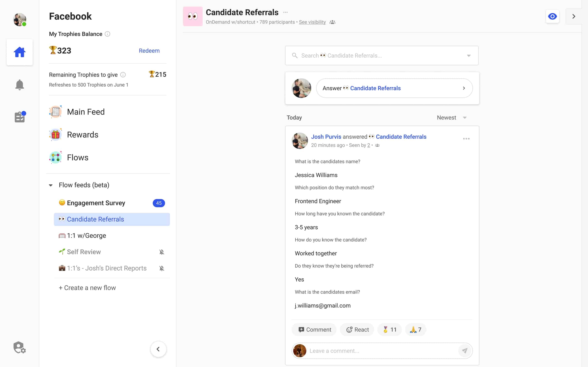Collapse the Flow feeds (beta) section

[51, 185]
